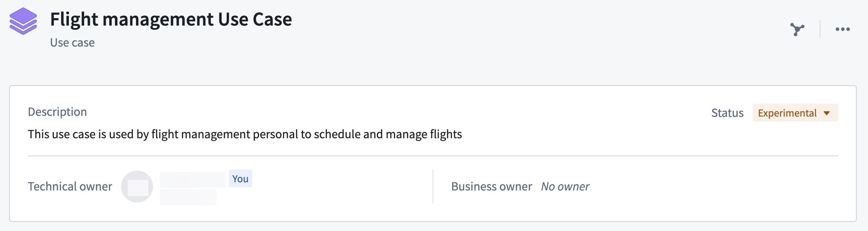Open the three-dot more options menu
The width and height of the screenshot is (868, 231).
coord(843,29)
